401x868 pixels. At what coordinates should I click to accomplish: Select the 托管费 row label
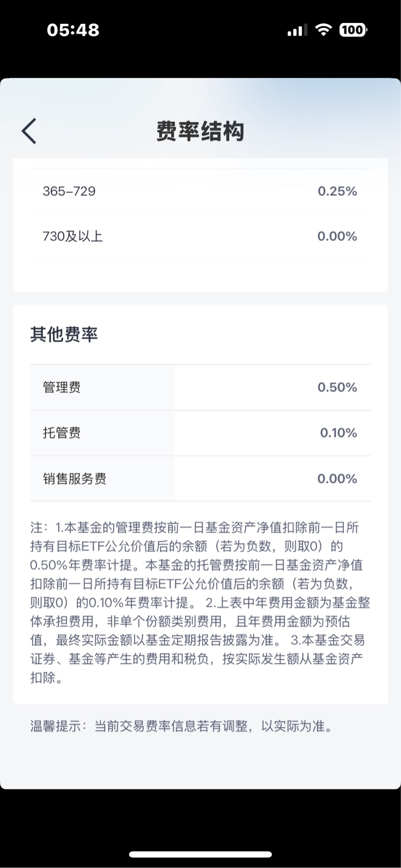pos(62,433)
